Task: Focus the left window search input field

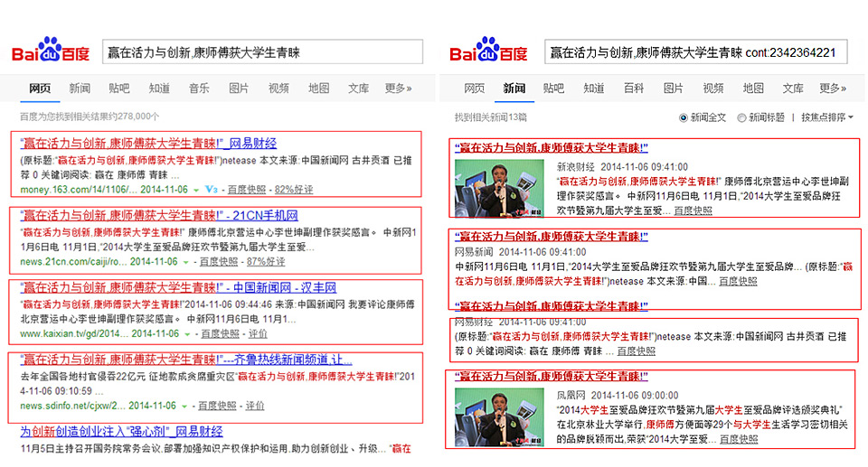Action: click(262, 52)
